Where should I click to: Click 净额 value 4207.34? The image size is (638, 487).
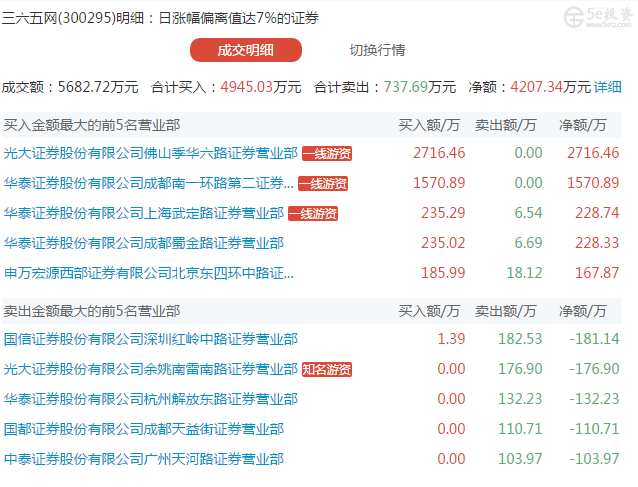tap(536, 87)
